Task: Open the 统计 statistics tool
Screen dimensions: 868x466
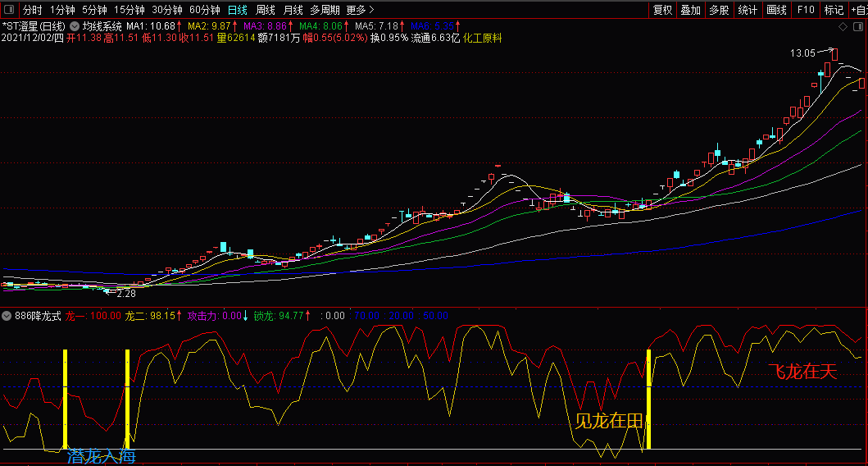Action: pyautogui.click(x=748, y=10)
